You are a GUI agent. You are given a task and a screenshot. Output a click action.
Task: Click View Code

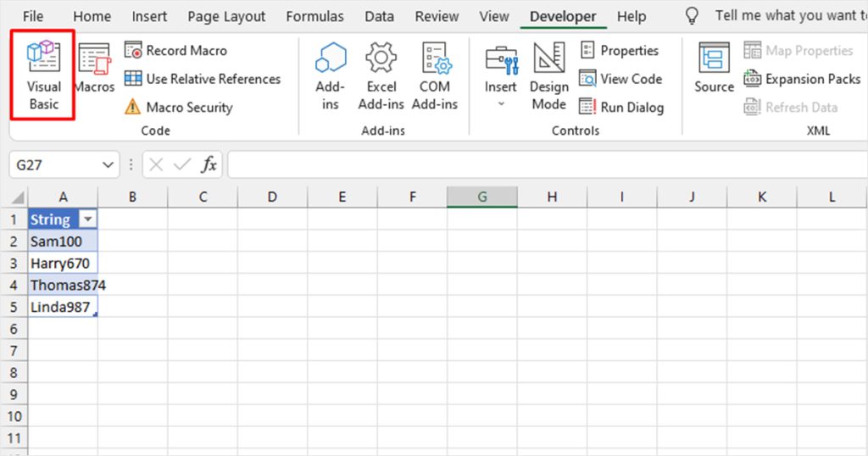620,79
